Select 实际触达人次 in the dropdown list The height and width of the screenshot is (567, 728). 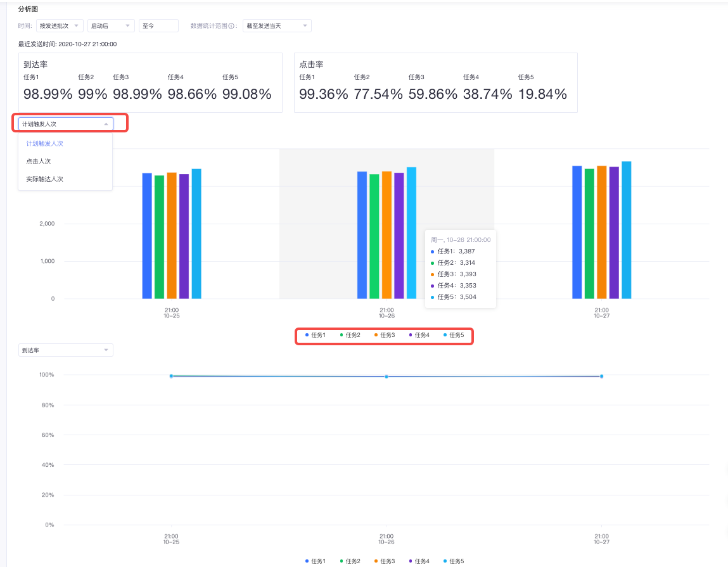point(44,179)
